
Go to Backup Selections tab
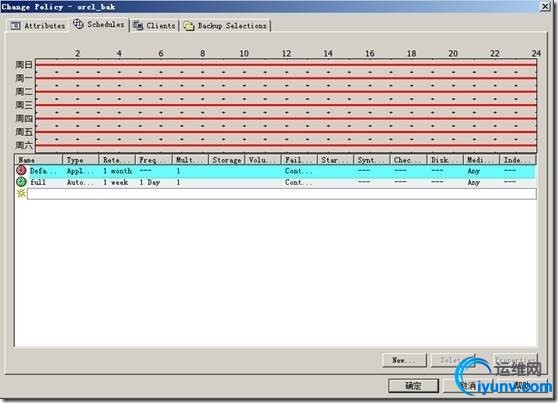click(226, 26)
